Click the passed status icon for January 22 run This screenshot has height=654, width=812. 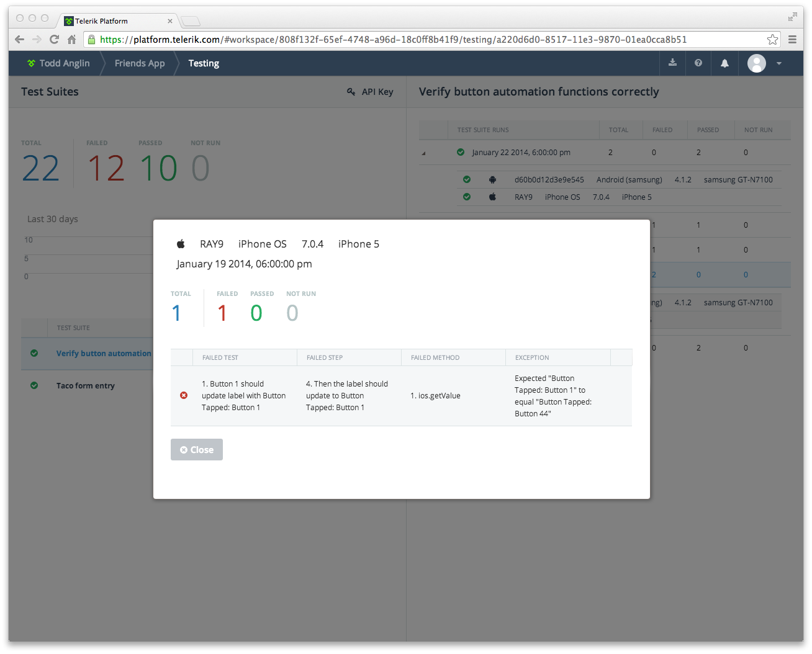pos(461,152)
